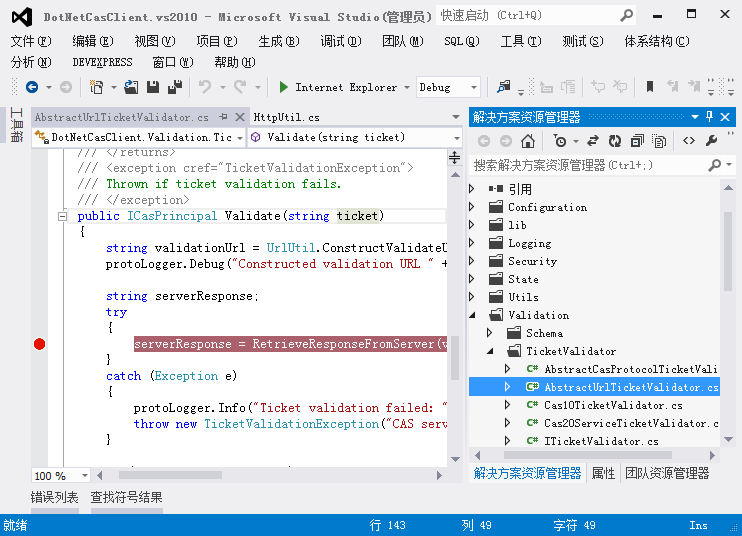Toggle auto-hide pin on Solution Explorer panel
This screenshot has width=742, height=536.
tap(711, 117)
